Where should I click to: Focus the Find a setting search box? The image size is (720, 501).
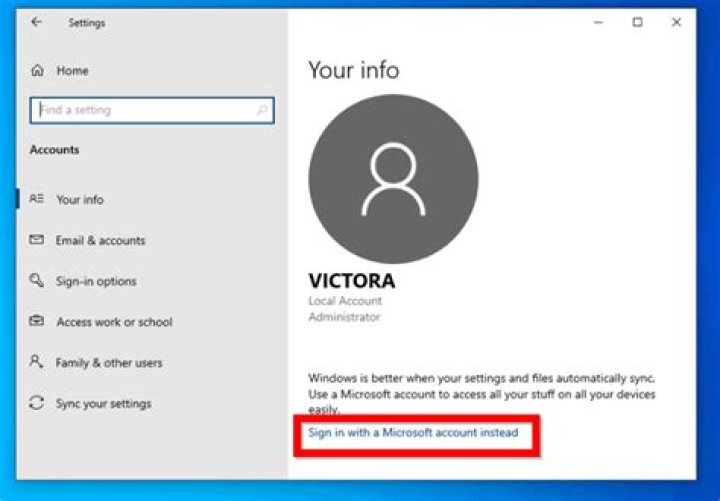click(152, 110)
